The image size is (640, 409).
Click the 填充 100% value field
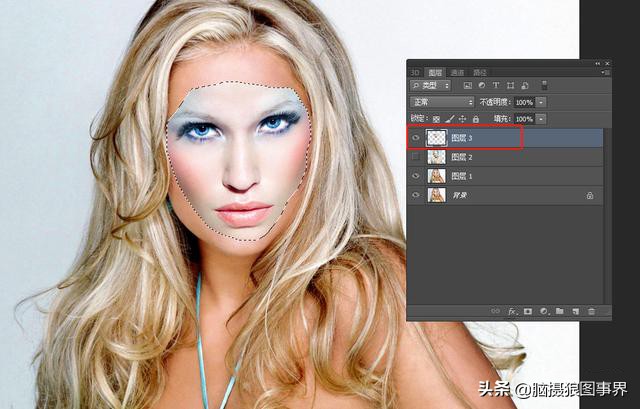(524, 119)
